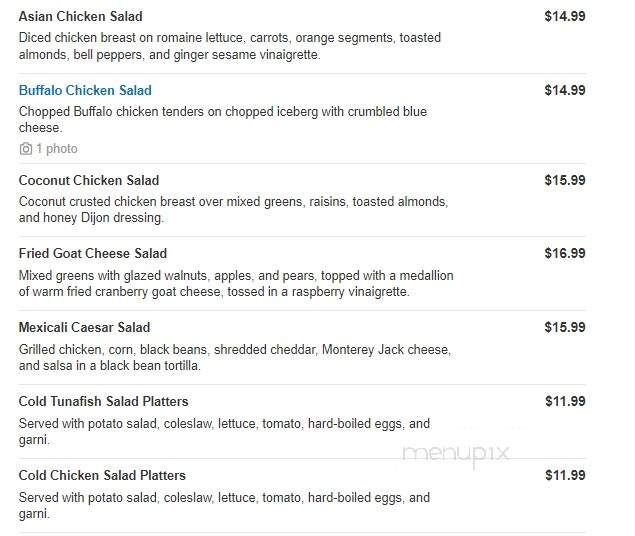The width and height of the screenshot is (635, 536).
Task: Open the '1 photo' link
Action: (x=57, y=149)
